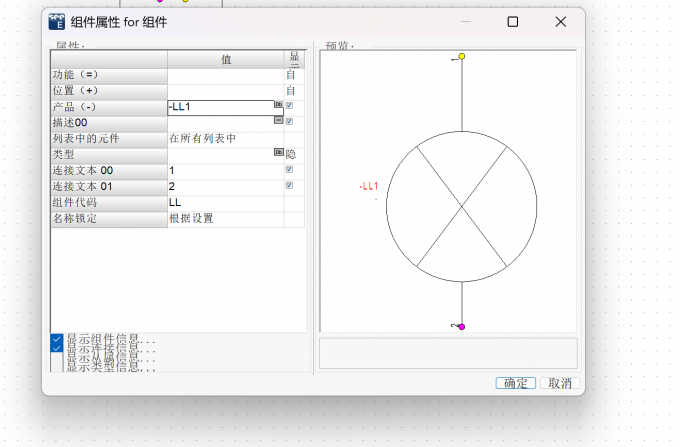Image resolution: width=680 pixels, height=447 pixels.
Task: Toggle display checkbox for 描述00 row
Action: pyautogui.click(x=289, y=121)
